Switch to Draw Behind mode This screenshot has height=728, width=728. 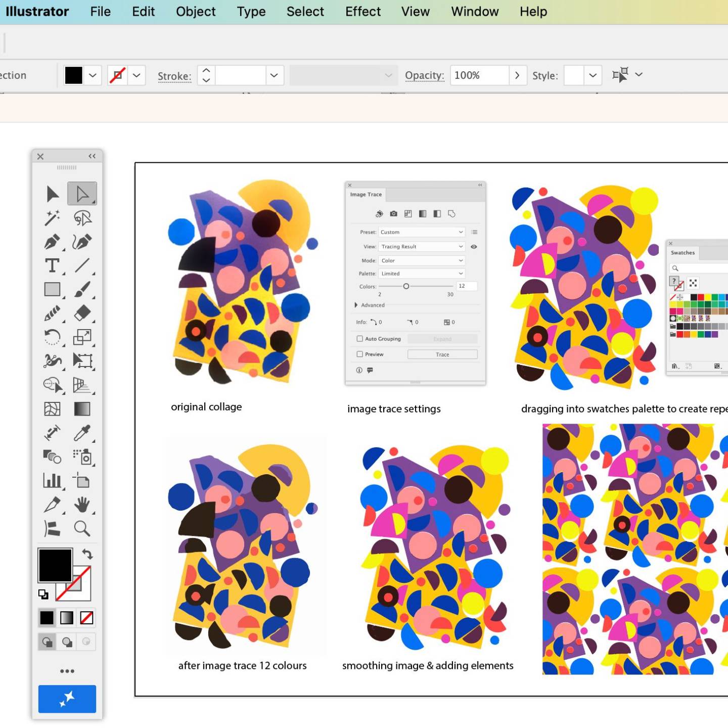[67, 642]
